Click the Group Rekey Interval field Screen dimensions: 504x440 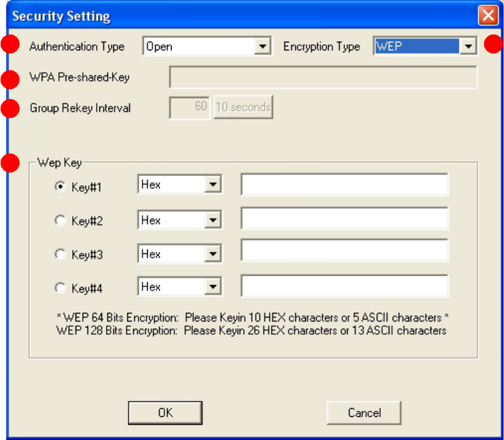189,107
